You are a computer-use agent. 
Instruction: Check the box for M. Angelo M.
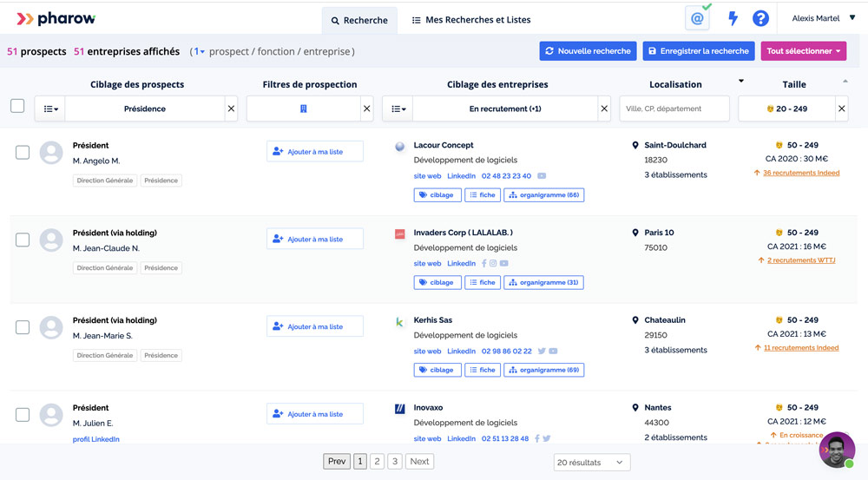point(23,152)
